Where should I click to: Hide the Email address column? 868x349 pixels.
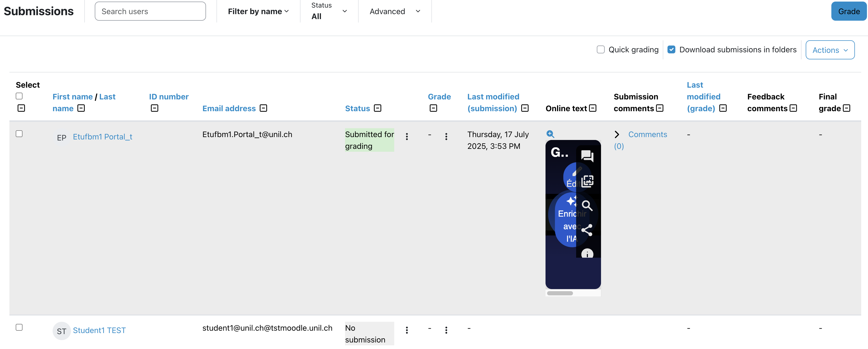264,108
